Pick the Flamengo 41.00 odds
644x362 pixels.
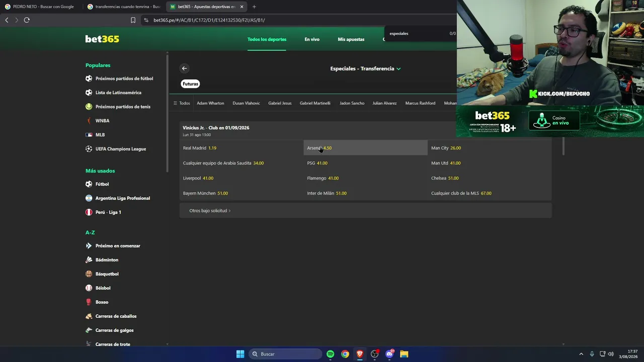point(366,178)
